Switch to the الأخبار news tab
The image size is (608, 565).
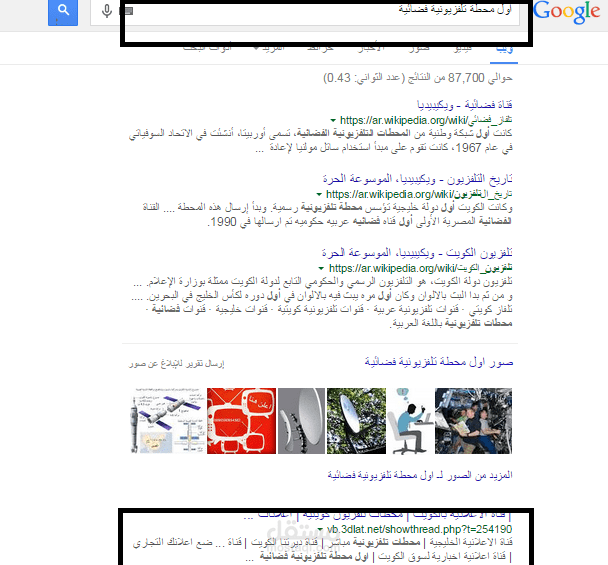pos(371,48)
